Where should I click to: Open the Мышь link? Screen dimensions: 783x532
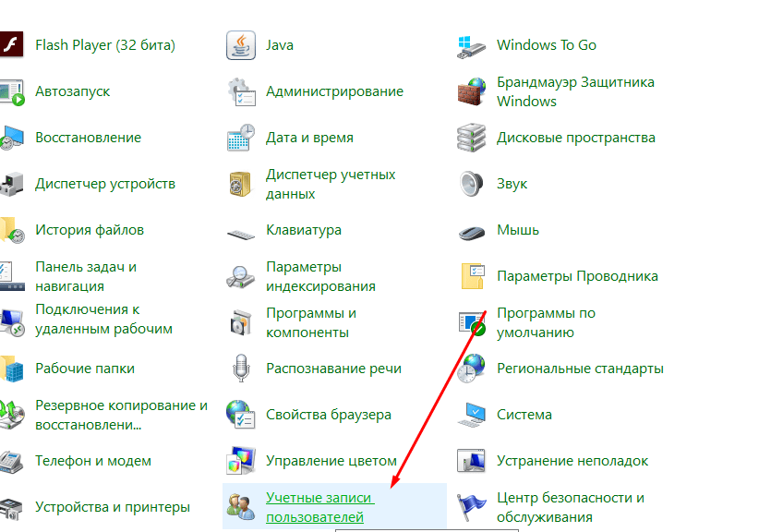[518, 230]
